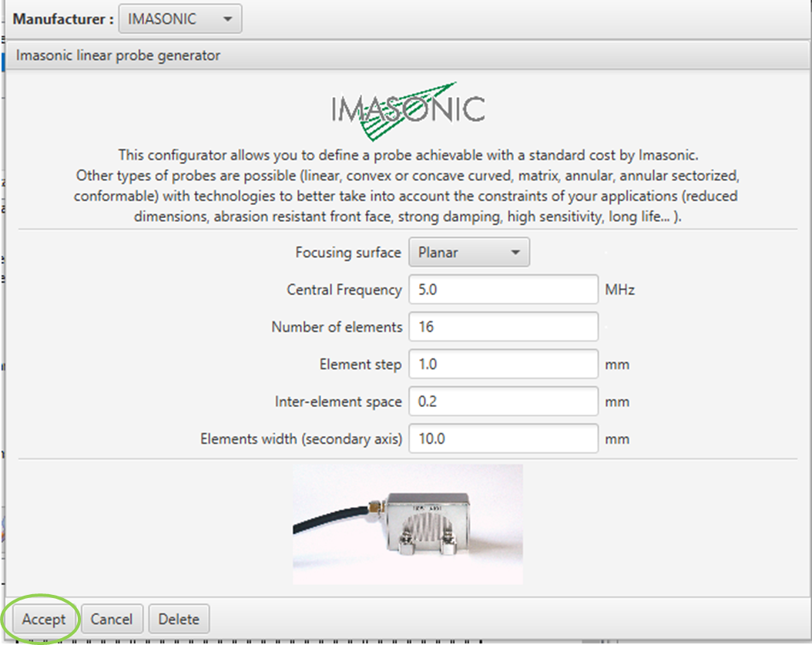Viewport: 812px width, 645px height.
Task: Click the Inter-element space label
Action: [x=338, y=401]
